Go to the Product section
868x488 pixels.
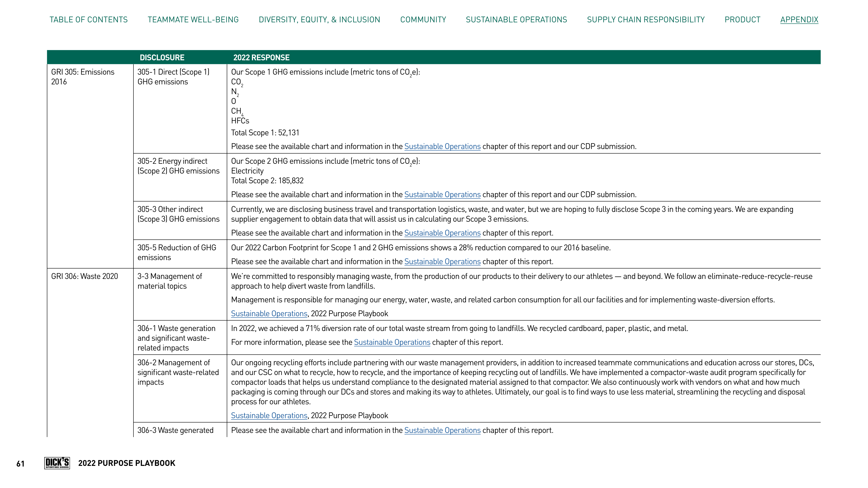743,20
